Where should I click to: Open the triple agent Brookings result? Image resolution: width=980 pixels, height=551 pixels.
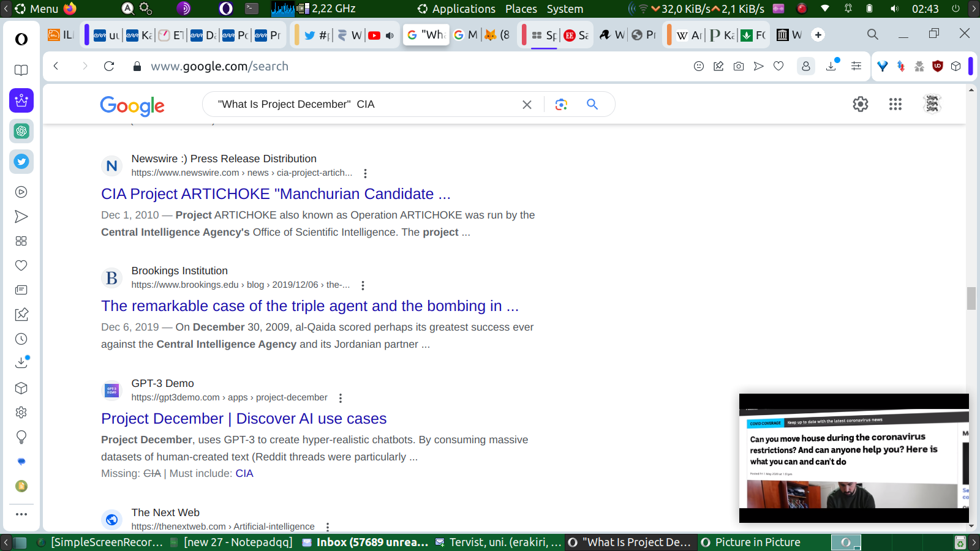(x=310, y=306)
